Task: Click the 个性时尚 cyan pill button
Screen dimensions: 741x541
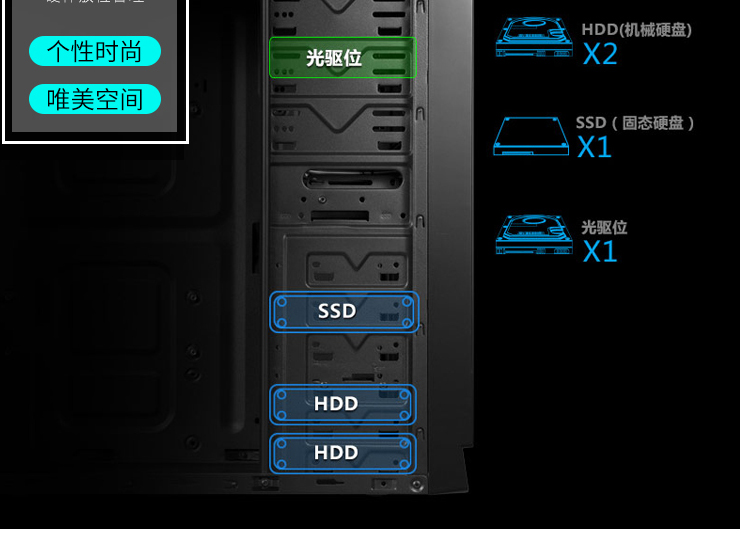Action: (95, 51)
